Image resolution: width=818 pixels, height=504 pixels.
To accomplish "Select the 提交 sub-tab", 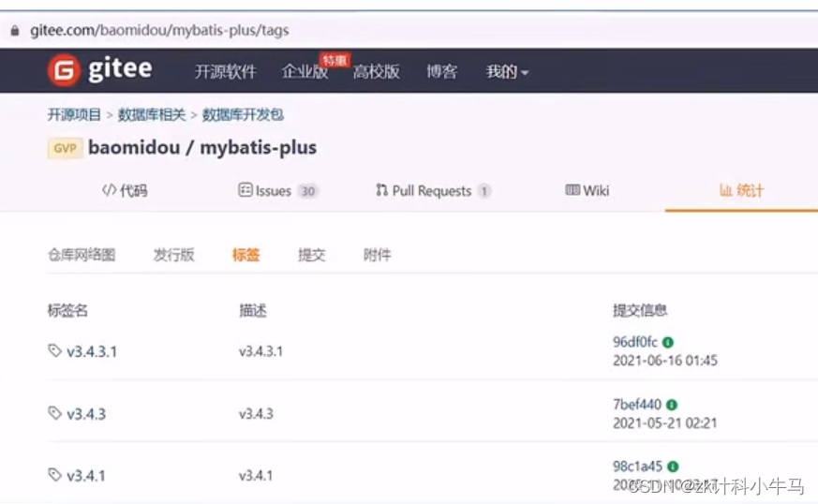I will click(311, 255).
